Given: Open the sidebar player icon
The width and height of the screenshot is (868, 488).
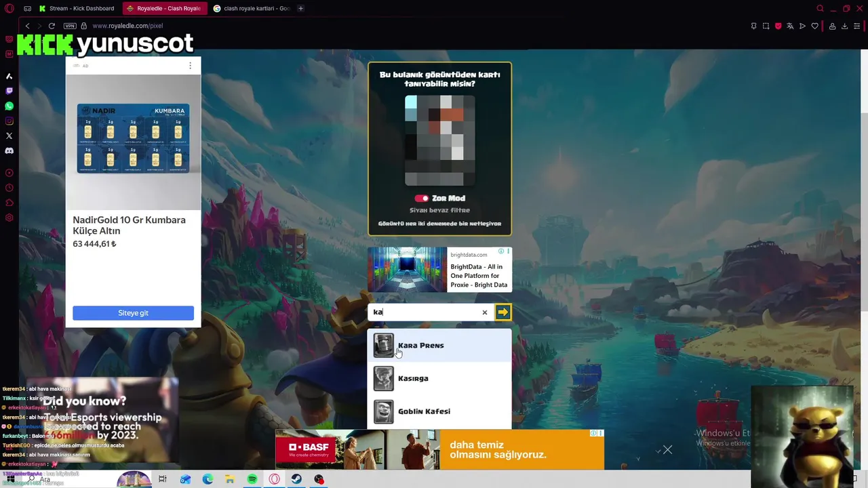Looking at the screenshot, I should 9,173.
